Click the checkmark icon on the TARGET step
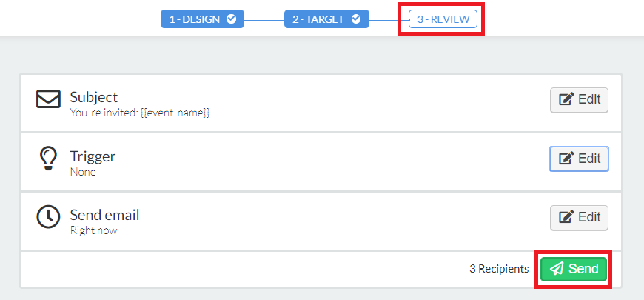This screenshot has width=644, height=300. (356, 19)
